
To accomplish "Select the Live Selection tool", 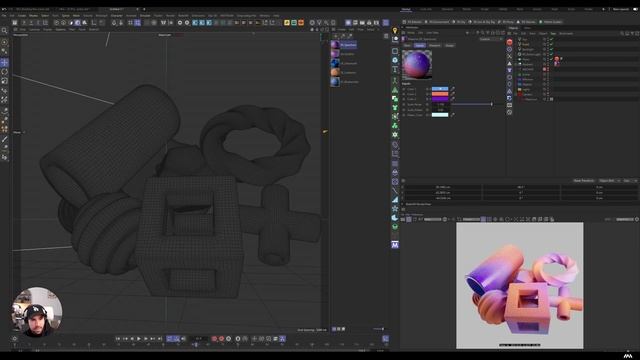I will point(4,42).
